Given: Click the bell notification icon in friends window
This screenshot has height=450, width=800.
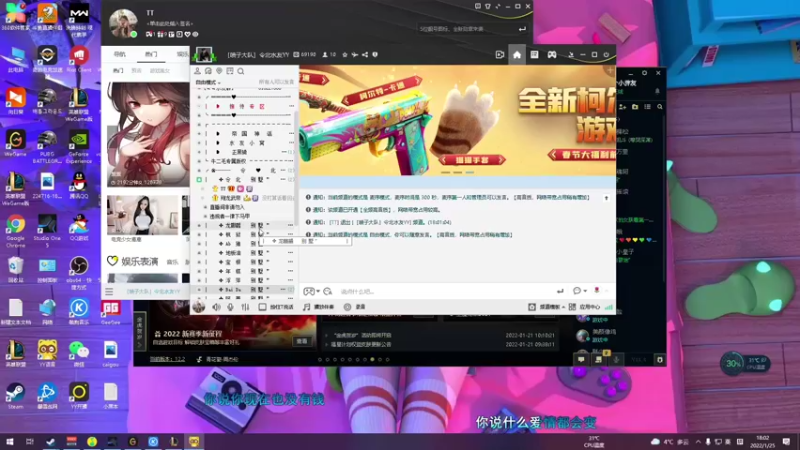Looking at the screenshot, I should pos(657,91).
